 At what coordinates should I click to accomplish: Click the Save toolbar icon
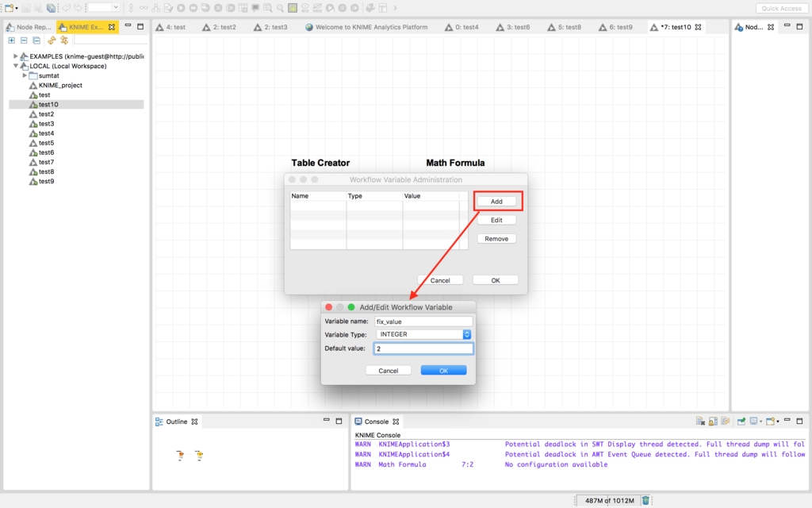pyautogui.click(x=26, y=8)
